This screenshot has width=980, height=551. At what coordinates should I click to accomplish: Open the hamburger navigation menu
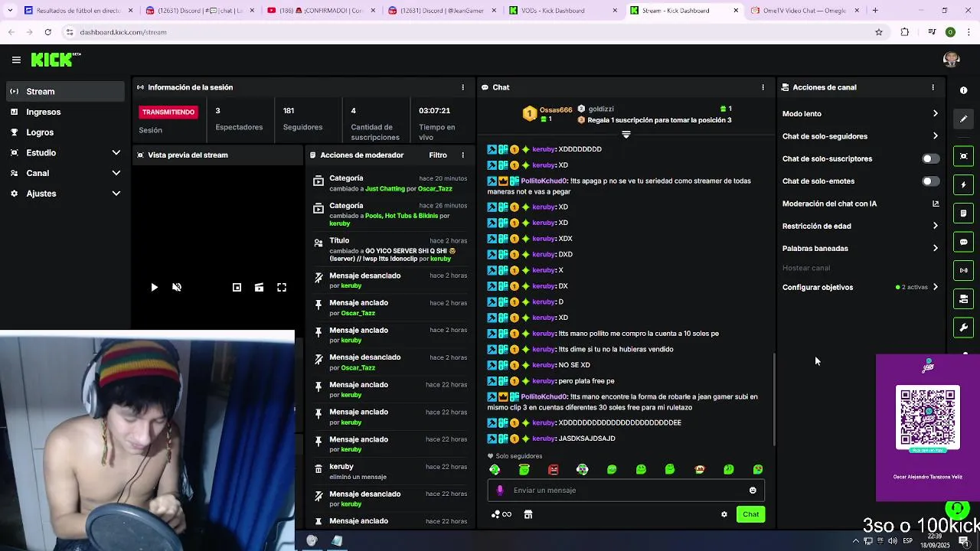point(16,60)
